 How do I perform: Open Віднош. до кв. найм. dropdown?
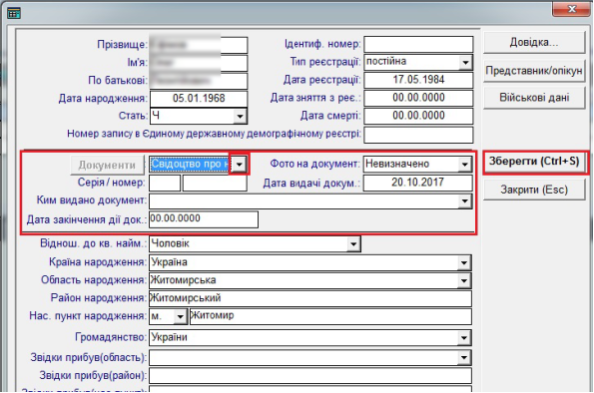[x=353, y=244]
